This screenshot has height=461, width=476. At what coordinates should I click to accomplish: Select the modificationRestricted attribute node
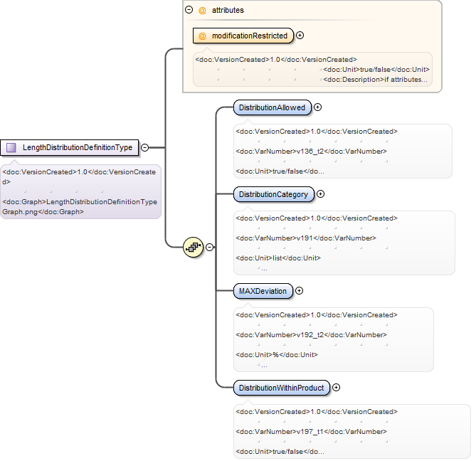(243, 36)
